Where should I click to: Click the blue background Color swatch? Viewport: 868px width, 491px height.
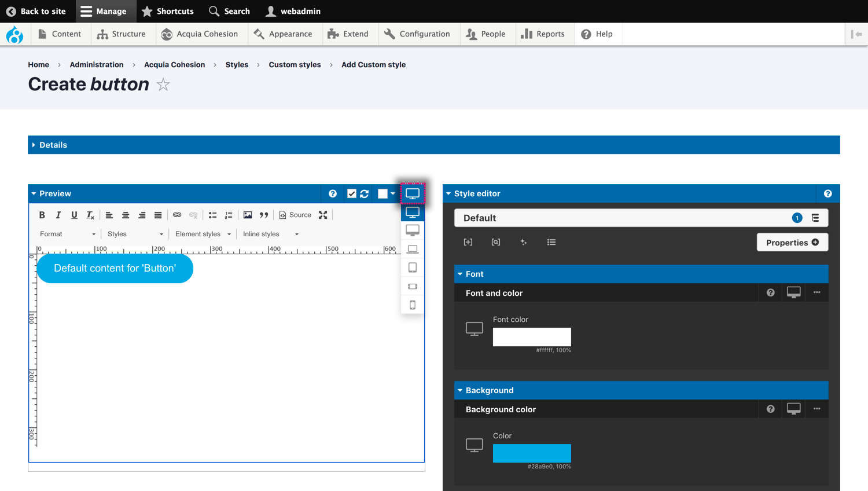[532, 453]
